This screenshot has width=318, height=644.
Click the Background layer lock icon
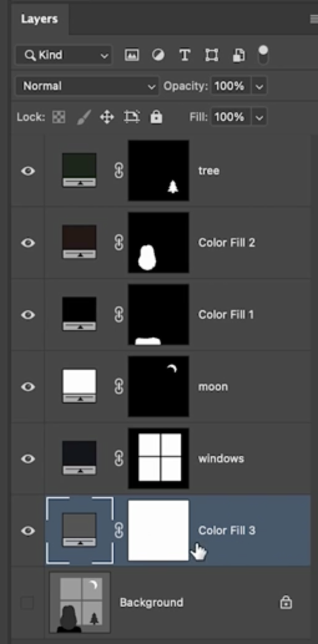click(x=286, y=602)
